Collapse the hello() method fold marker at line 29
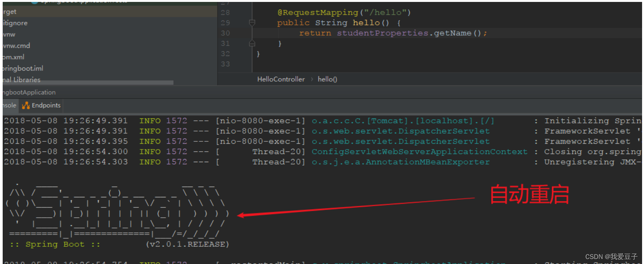The width and height of the screenshot is (644, 264). (252, 23)
